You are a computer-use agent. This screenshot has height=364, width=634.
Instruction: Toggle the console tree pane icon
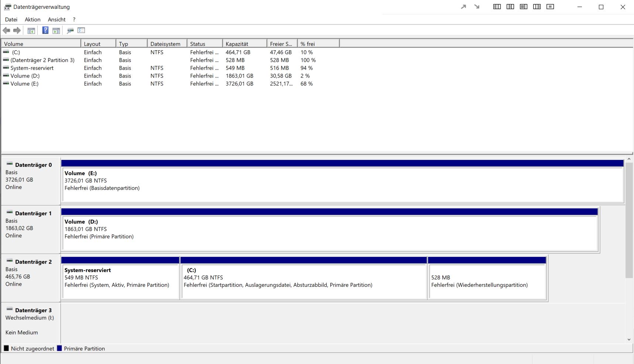31,31
